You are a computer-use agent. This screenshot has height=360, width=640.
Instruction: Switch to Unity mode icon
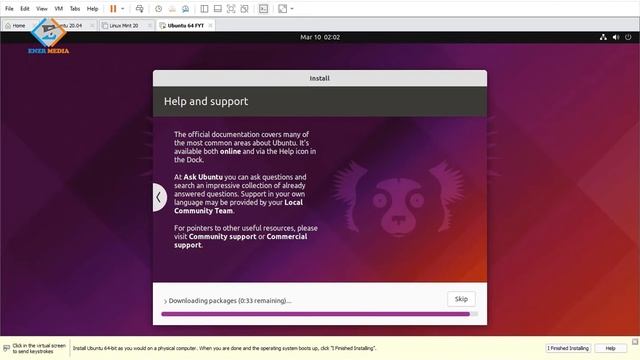[244, 9]
